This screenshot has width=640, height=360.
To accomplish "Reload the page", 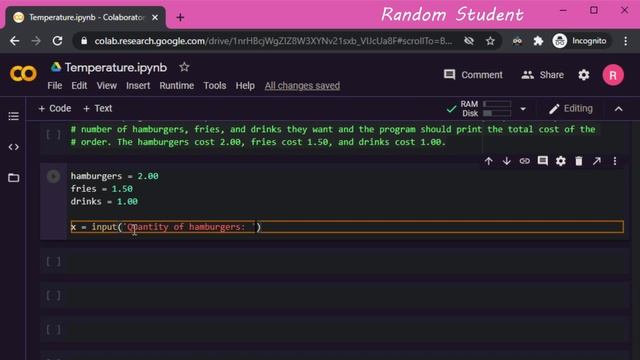I will click(58, 41).
